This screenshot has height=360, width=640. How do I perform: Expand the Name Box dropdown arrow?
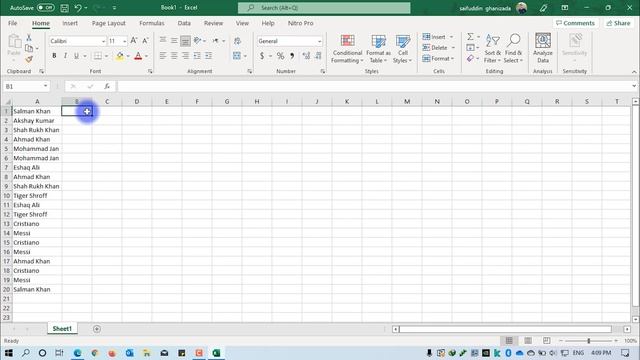click(x=45, y=86)
